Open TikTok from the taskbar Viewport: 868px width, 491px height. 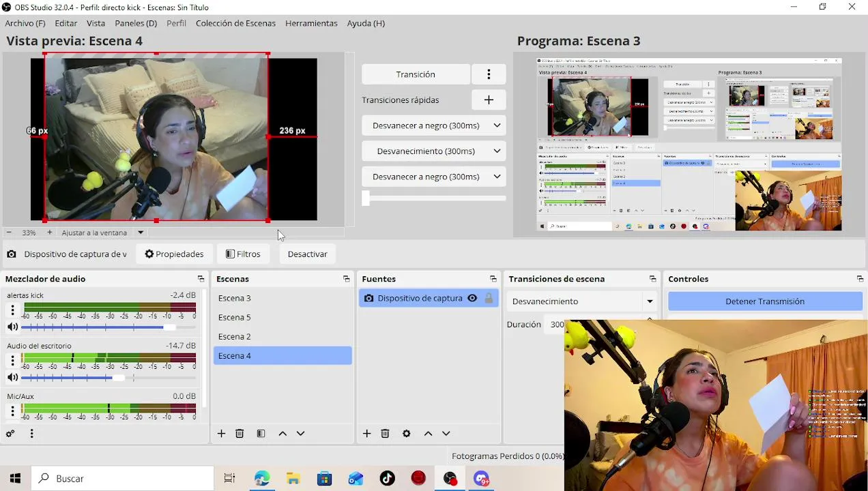[387, 479]
